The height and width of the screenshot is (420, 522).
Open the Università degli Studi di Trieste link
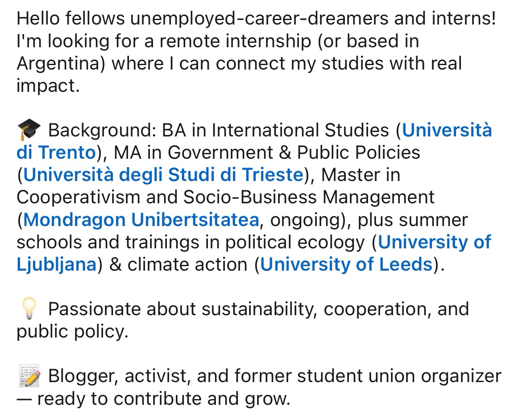click(163, 175)
